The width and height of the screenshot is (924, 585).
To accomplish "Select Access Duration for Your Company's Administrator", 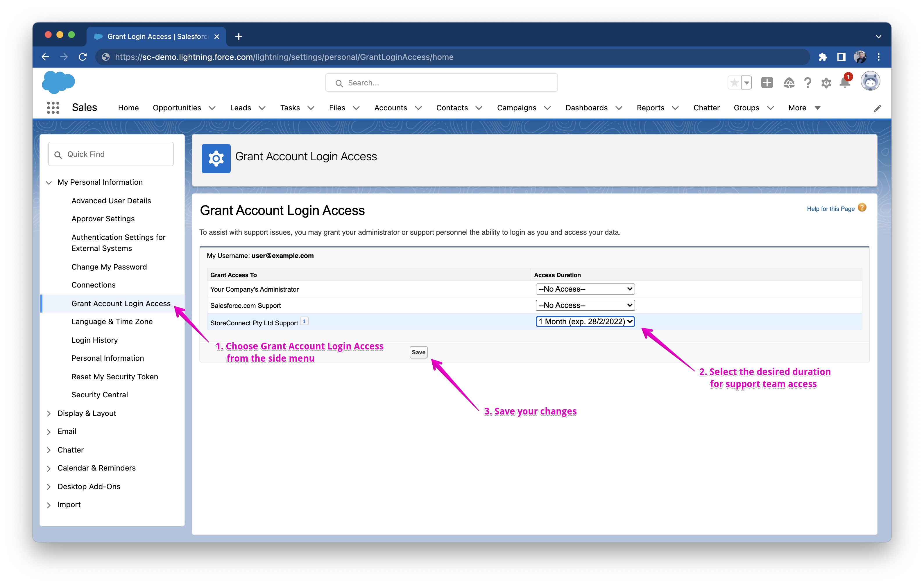I will 583,289.
